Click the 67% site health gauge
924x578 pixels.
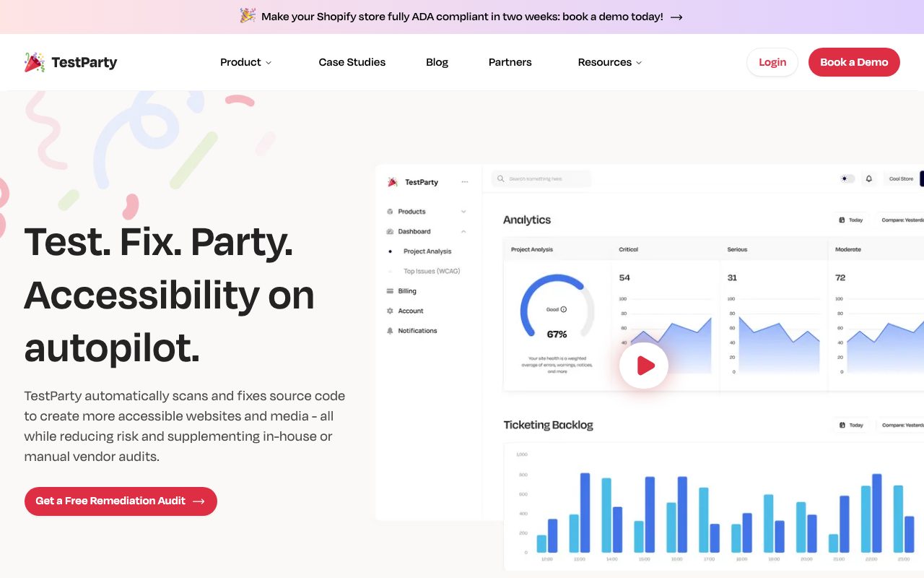[557, 307]
